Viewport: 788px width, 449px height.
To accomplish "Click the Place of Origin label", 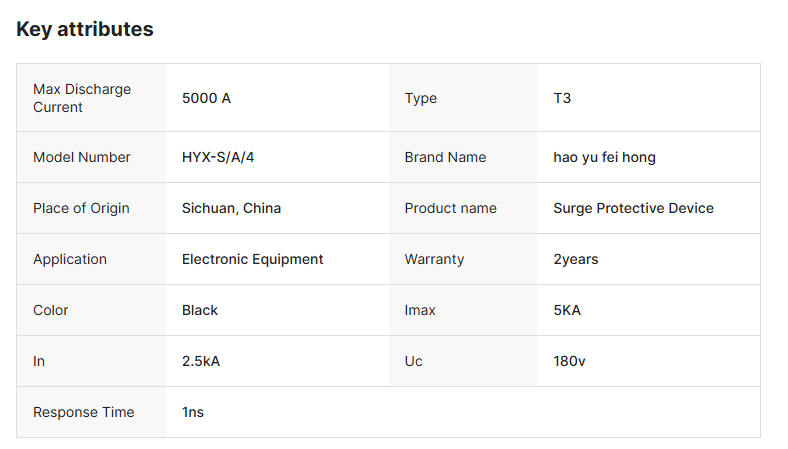I will 81,208.
